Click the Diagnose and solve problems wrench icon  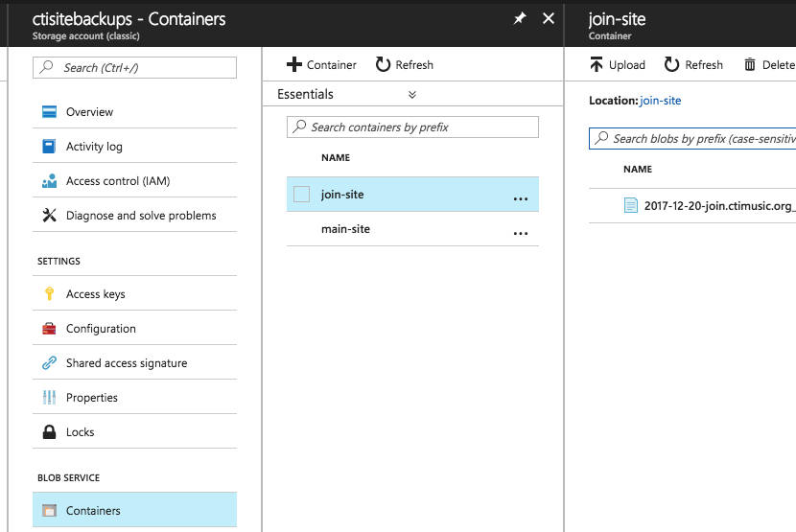pyautogui.click(x=49, y=216)
